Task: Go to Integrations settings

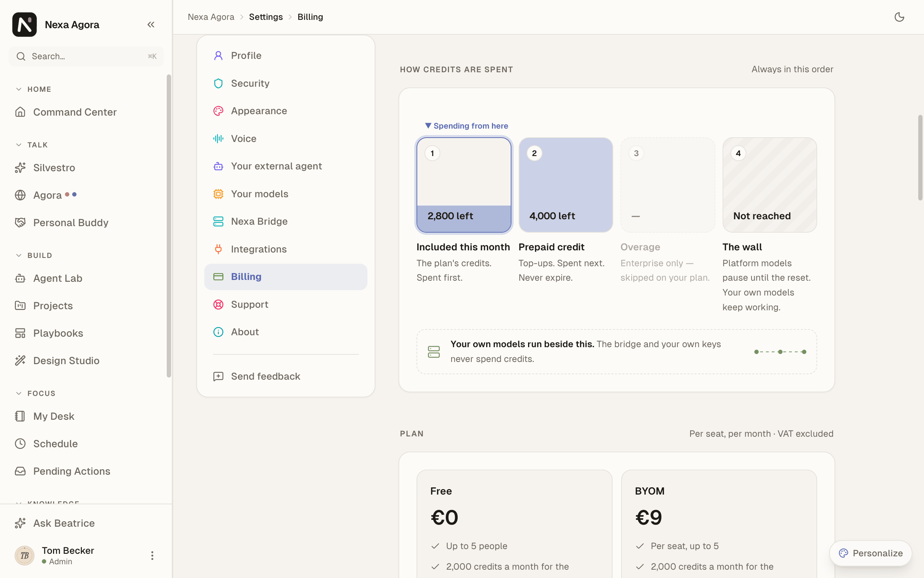Action: (286, 249)
